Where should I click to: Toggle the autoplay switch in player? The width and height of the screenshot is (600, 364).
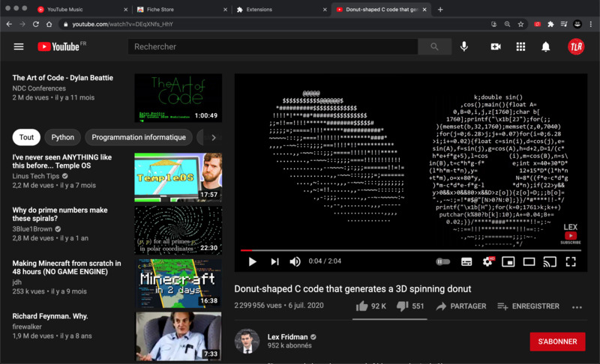[x=442, y=261]
